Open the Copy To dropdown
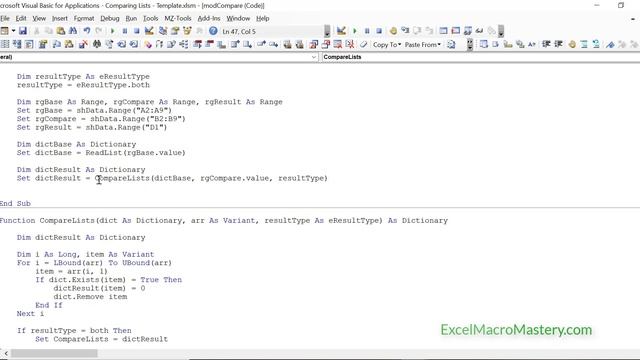 [x=387, y=44]
